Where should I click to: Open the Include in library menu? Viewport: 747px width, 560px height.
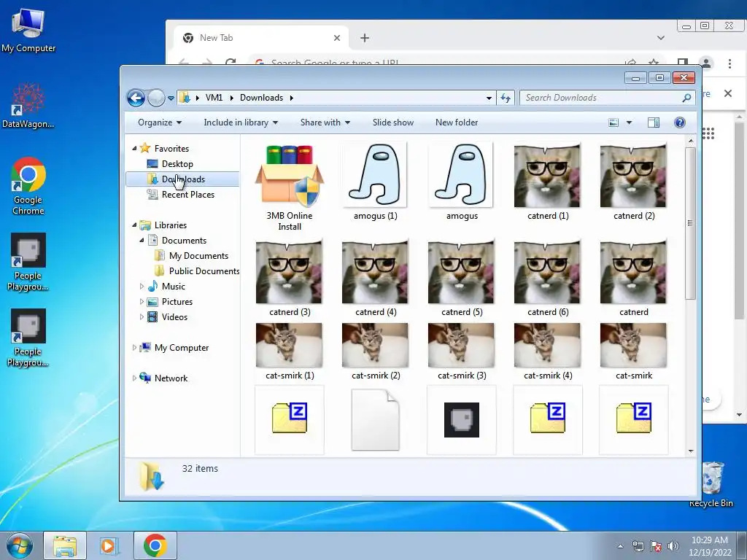[x=241, y=122]
